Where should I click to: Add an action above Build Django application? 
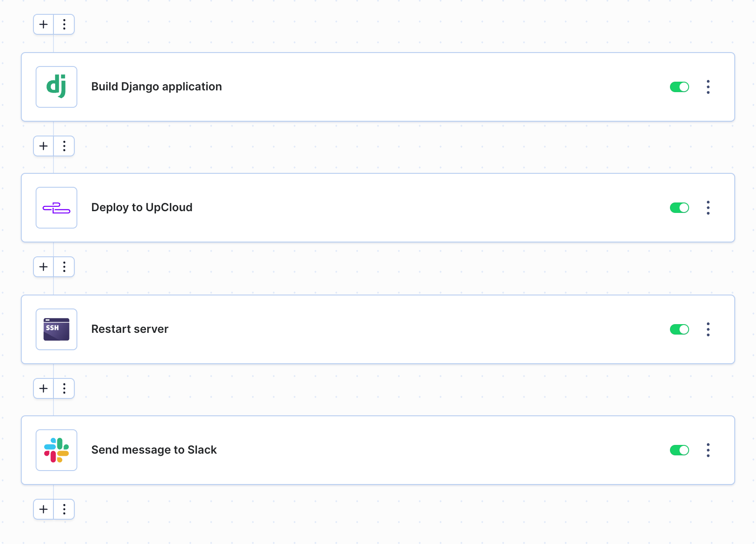[43, 24]
